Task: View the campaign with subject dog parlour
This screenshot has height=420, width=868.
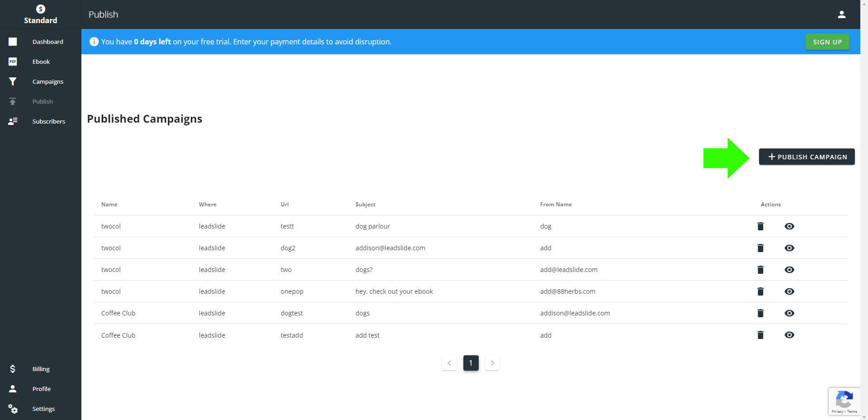Action: tap(789, 226)
